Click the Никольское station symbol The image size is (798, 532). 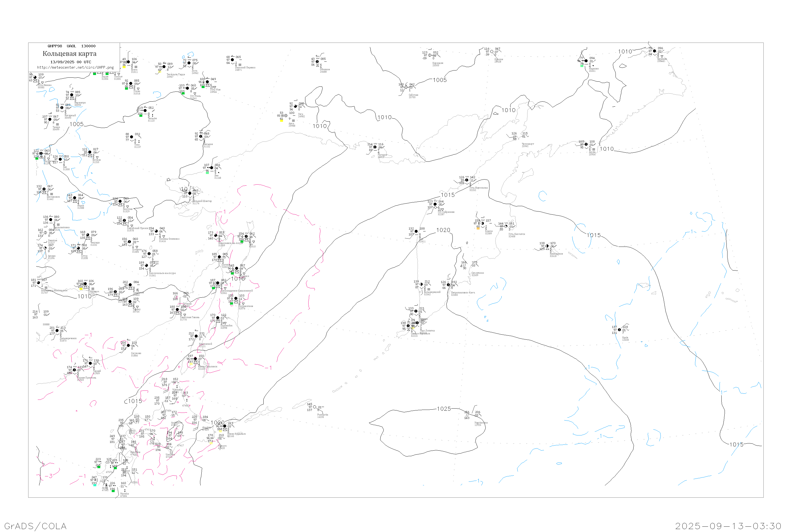tap(547, 246)
